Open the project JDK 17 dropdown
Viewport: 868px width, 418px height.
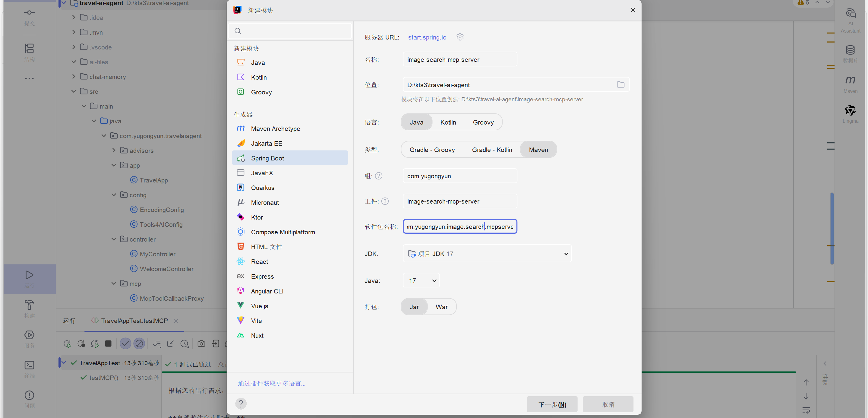[487, 254]
